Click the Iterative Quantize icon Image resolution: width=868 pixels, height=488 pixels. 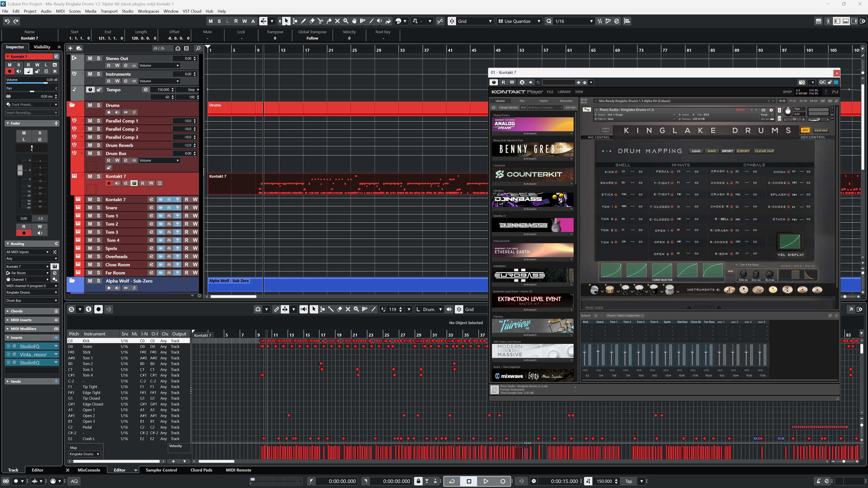[599, 21]
